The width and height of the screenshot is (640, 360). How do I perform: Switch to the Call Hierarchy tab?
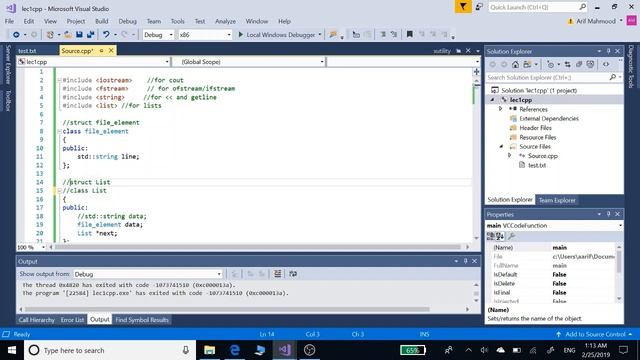pos(37,320)
